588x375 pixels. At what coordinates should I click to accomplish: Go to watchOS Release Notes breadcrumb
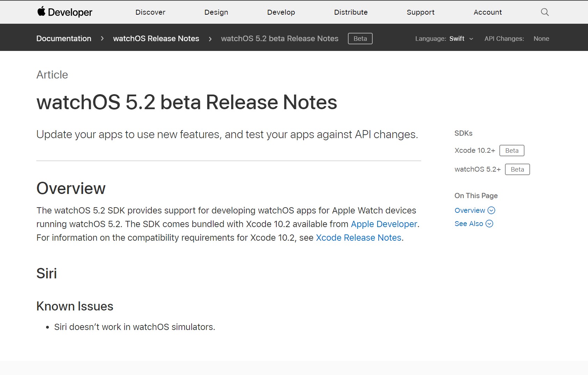(156, 38)
